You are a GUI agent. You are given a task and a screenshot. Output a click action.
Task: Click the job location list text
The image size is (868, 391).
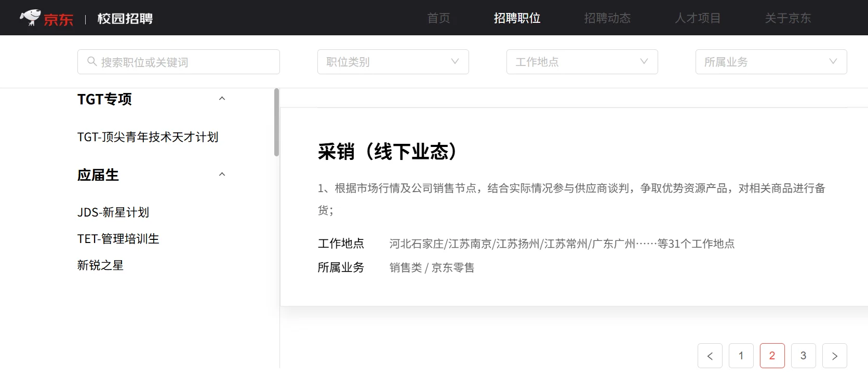click(562, 244)
